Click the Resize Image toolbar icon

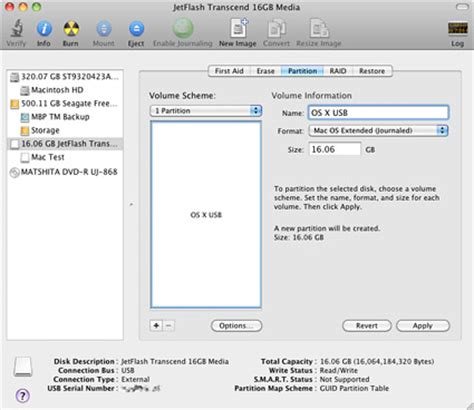[319, 29]
